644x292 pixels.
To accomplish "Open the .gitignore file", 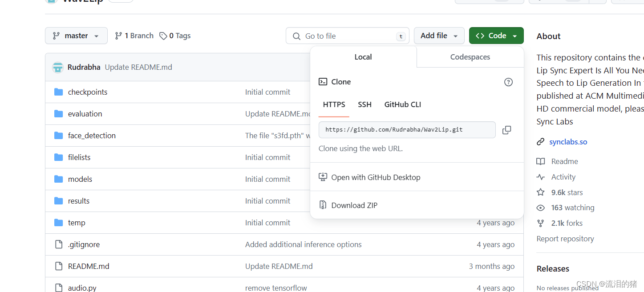I will click(84, 244).
